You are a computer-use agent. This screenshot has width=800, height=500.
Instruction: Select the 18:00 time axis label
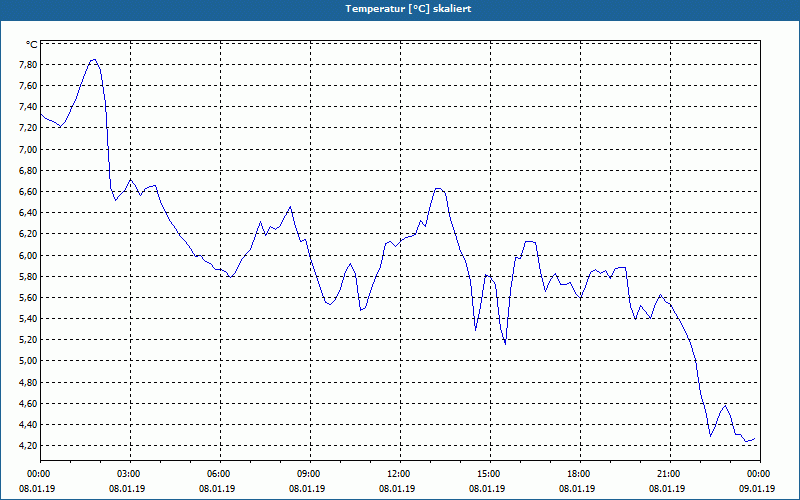click(x=578, y=474)
